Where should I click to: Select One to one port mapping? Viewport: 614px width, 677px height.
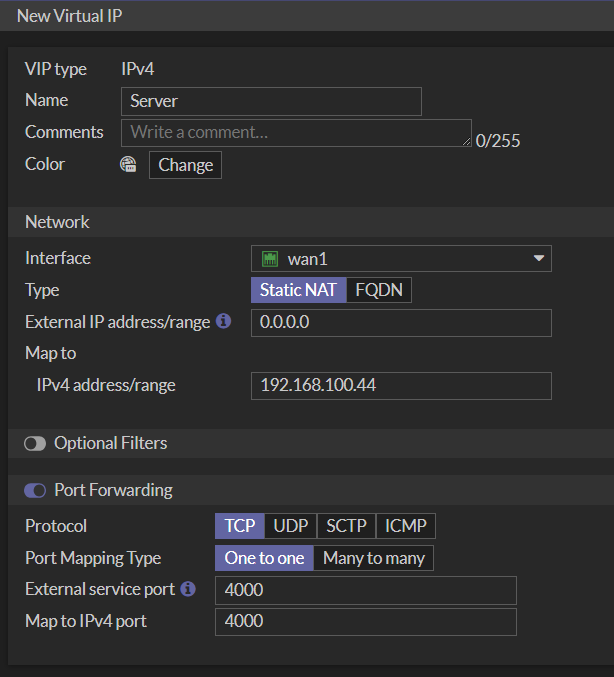pyautogui.click(x=264, y=558)
